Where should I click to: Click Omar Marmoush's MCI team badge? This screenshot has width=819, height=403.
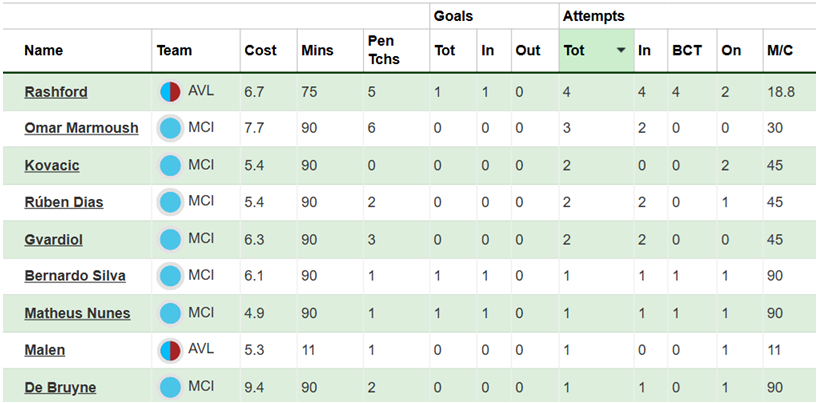170,128
